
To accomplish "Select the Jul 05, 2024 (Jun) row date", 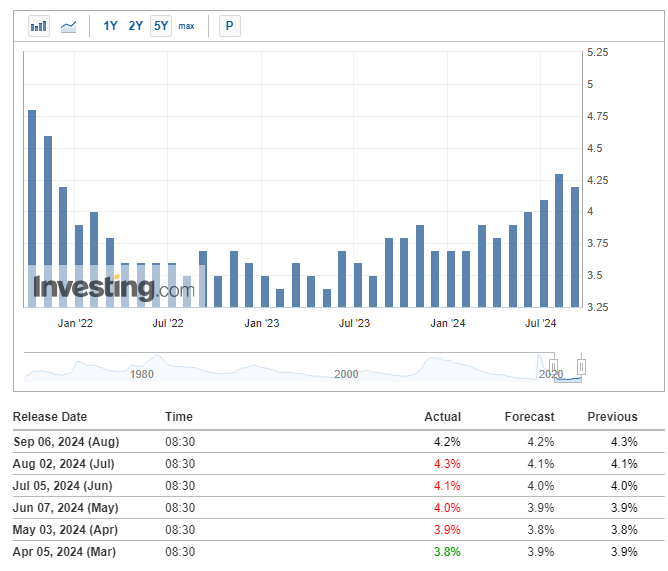I will (x=63, y=486).
